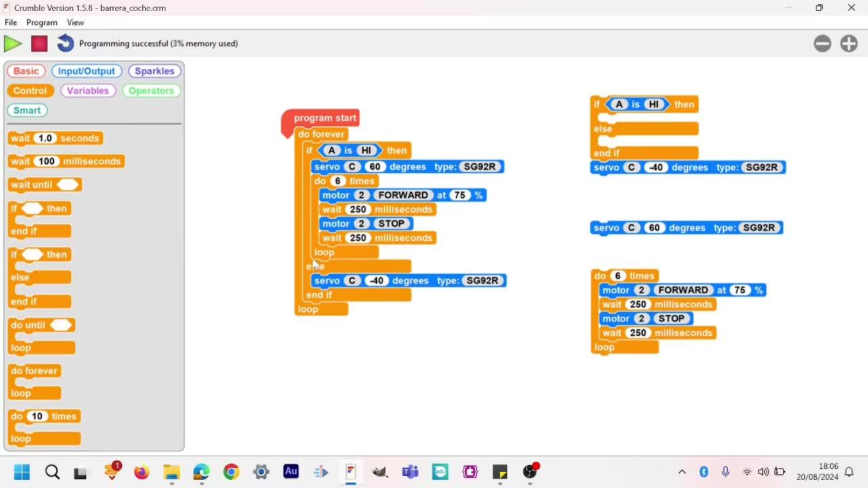Change input A in the detached if-else block
Screen dimensions: 868x488
tap(618, 104)
